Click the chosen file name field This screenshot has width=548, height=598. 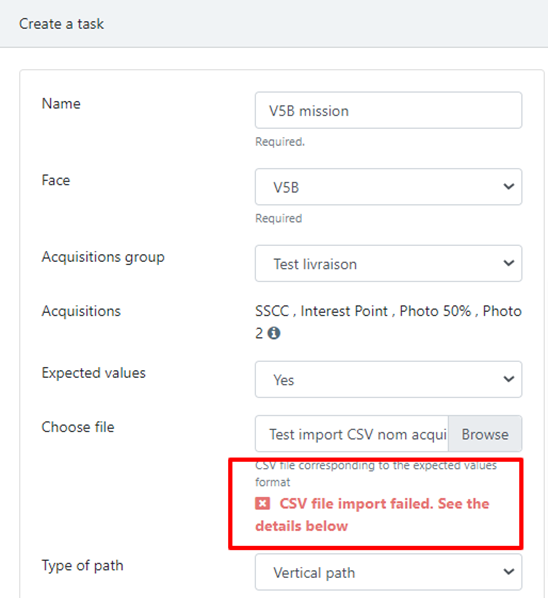(352, 434)
